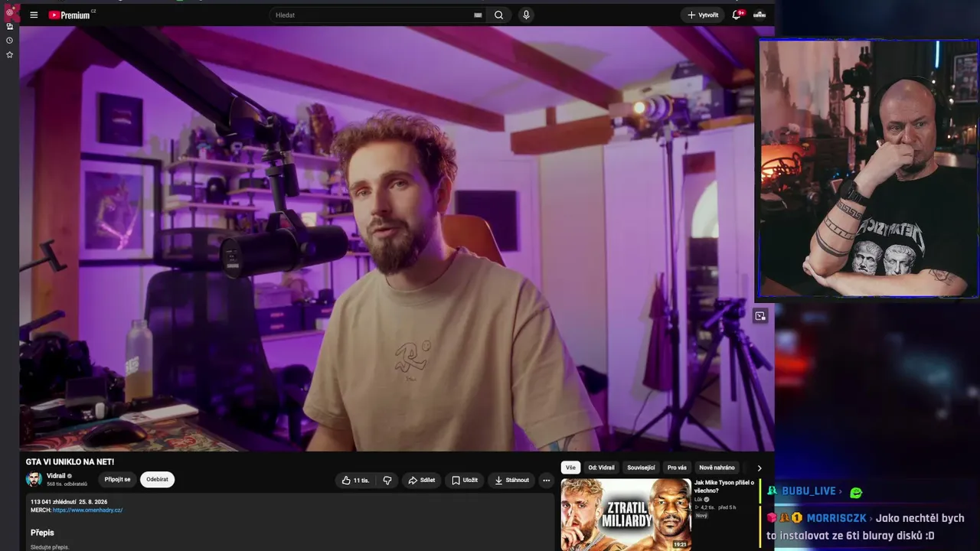980x551 pixels.
Task: Open the account avatar menu
Action: [x=759, y=15]
